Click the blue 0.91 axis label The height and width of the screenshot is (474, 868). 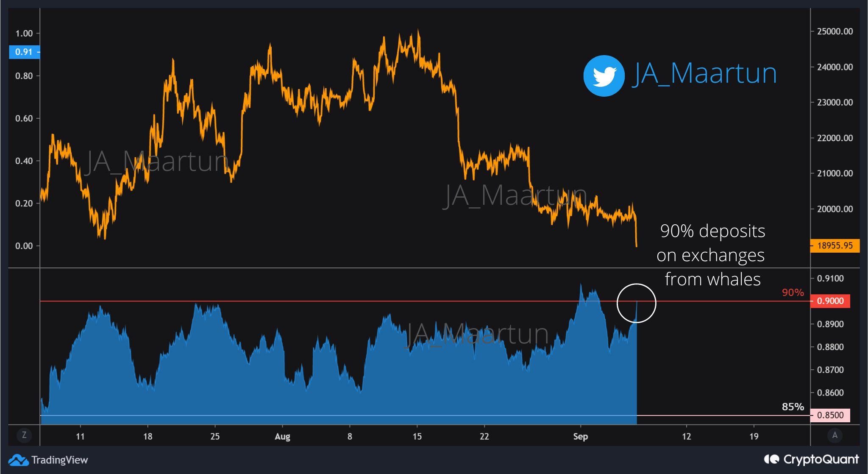pos(24,52)
